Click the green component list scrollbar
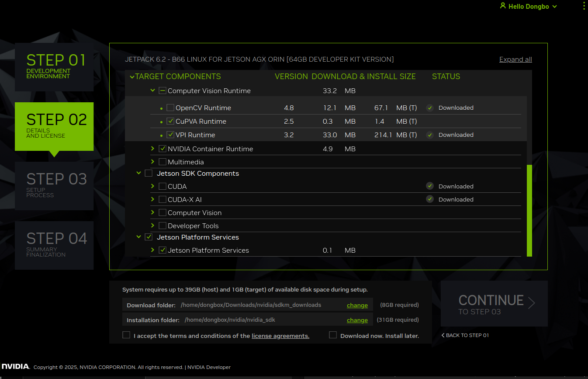The image size is (588, 379). point(529,210)
